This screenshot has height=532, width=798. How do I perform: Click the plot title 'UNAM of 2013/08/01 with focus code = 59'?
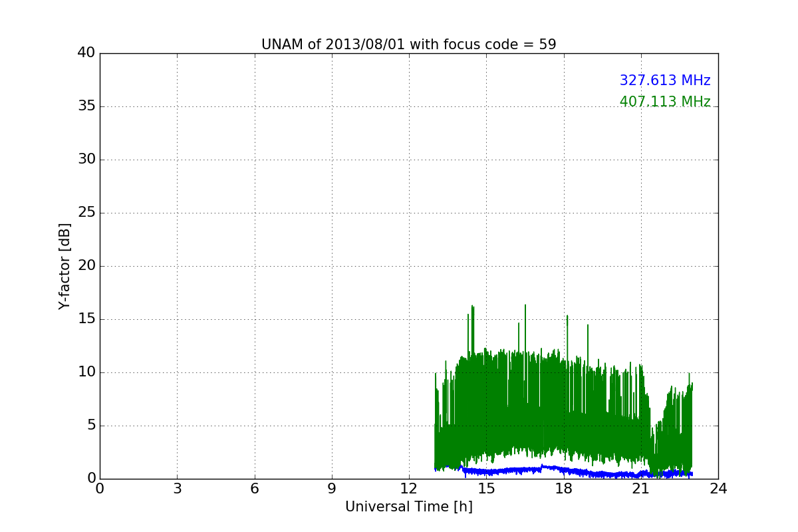[x=408, y=45]
